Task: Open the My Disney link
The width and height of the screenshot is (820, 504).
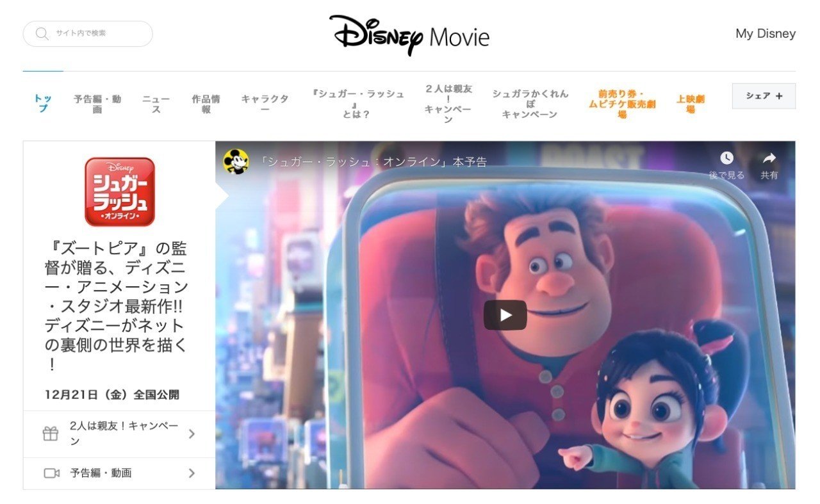Action: pyautogui.click(x=766, y=34)
